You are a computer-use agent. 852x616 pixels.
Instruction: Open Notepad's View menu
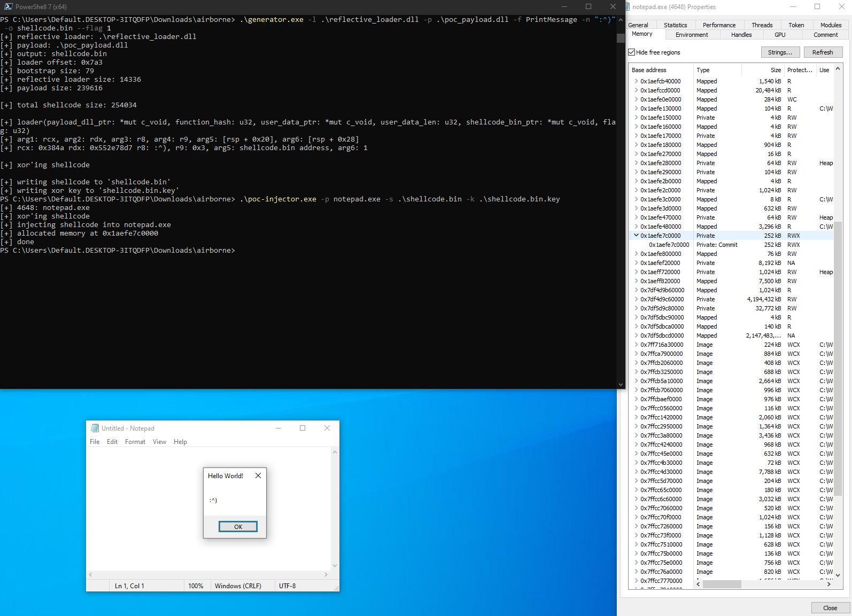coord(159,442)
